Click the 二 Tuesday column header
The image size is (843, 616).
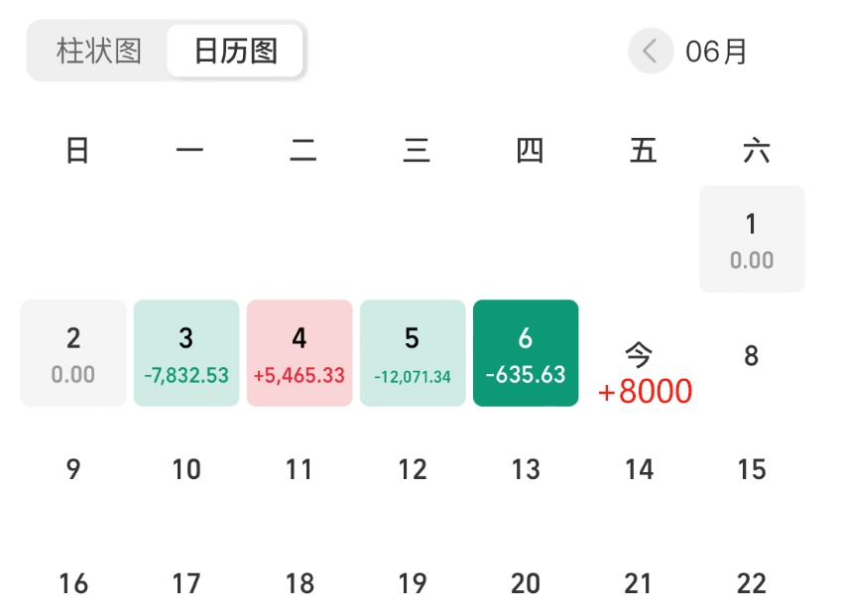(x=303, y=150)
